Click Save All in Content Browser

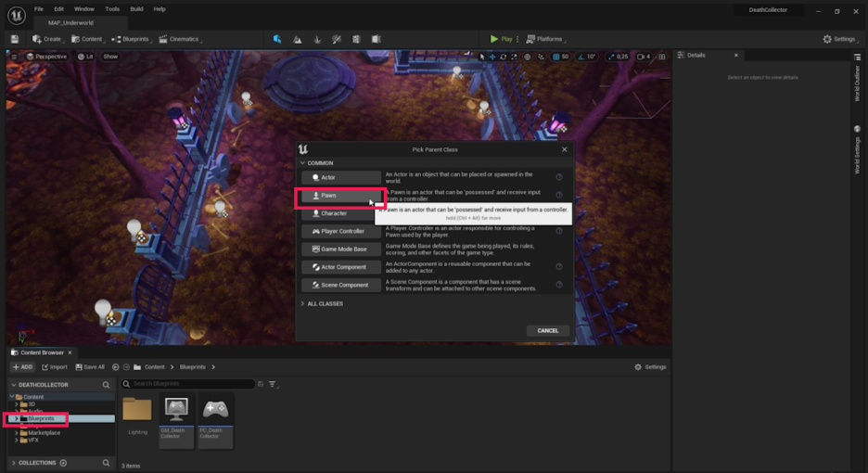click(90, 367)
